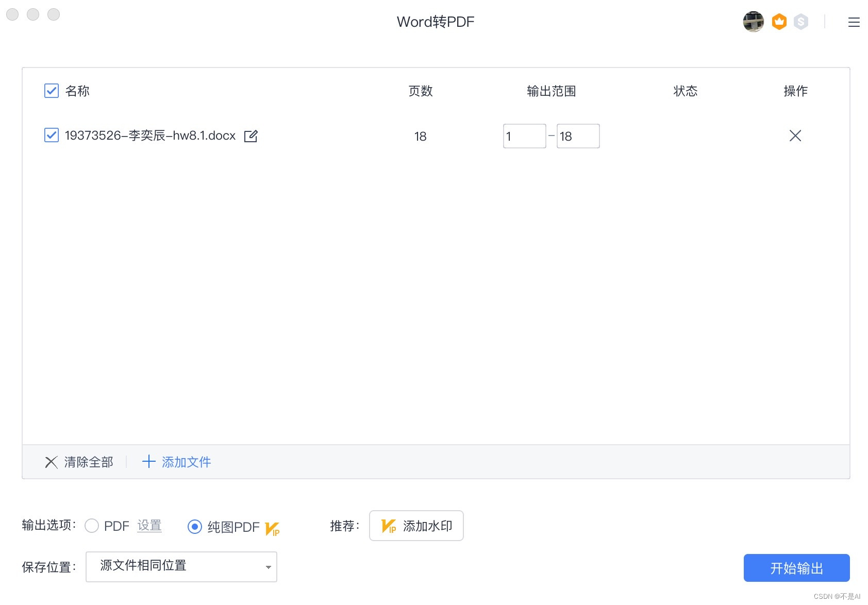Open the hamburger menu
The width and height of the screenshot is (868, 605).
854,22
